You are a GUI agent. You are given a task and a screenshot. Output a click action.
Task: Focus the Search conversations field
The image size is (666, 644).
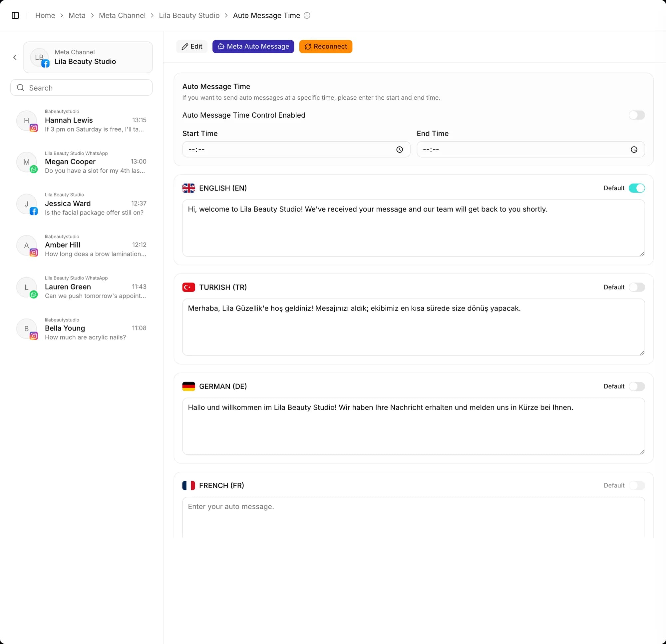[x=82, y=88]
